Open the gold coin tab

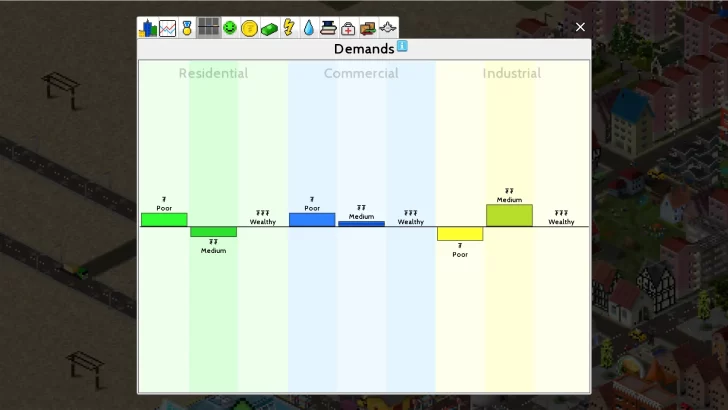pyautogui.click(x=249, y=28)
